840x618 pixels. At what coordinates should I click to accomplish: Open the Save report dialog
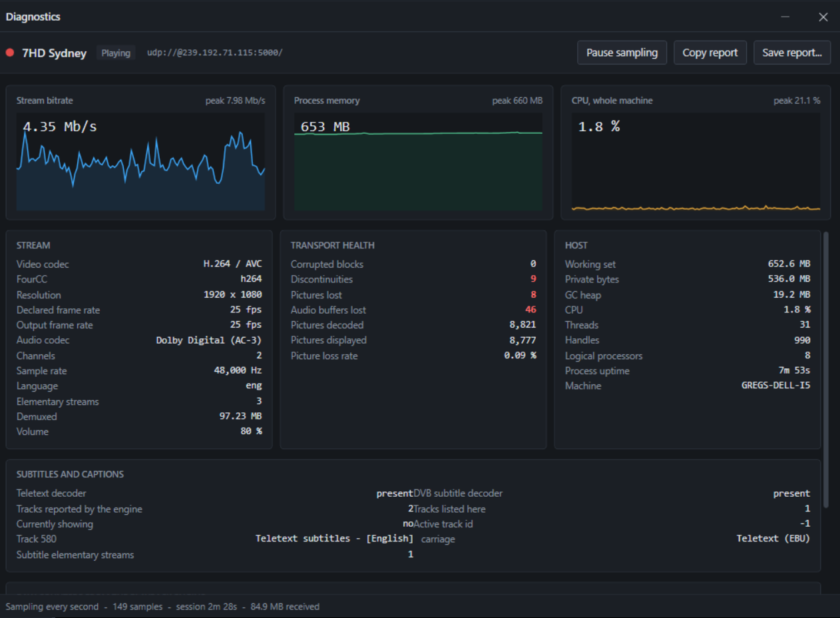792,53
